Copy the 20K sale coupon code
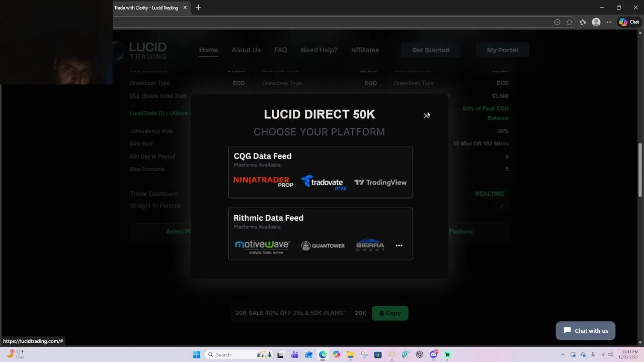Screen dimensions: 644x362 [390, 313]
